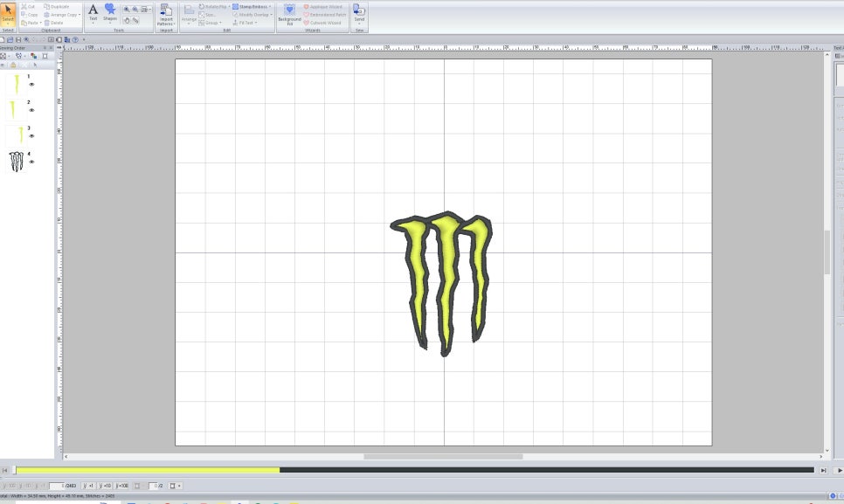Expand the Stamp/Emboss dropdown
The image size is (844, 504).
coord(270,6)
